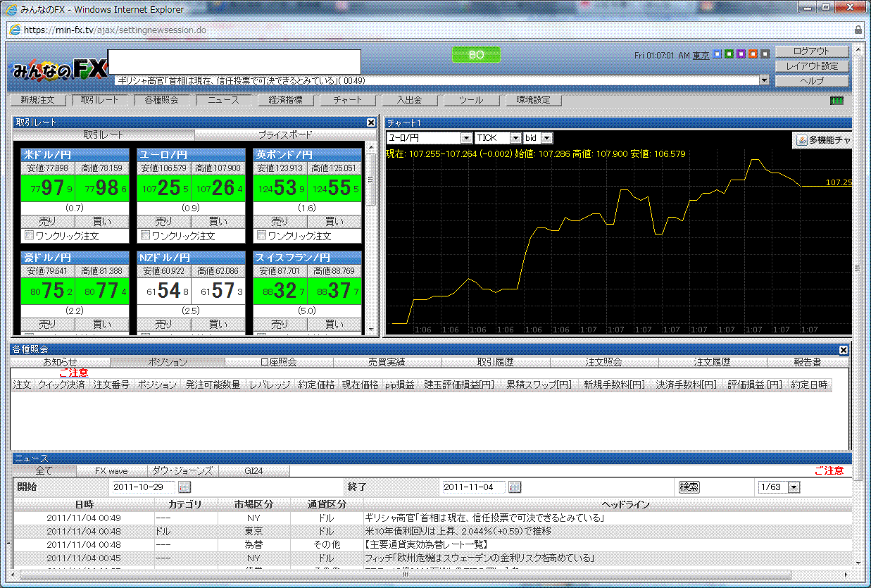Viewport: 871px width, 588px height.
Task: Open the calendar icon beside 開始 date
Action: pos(184,487)
